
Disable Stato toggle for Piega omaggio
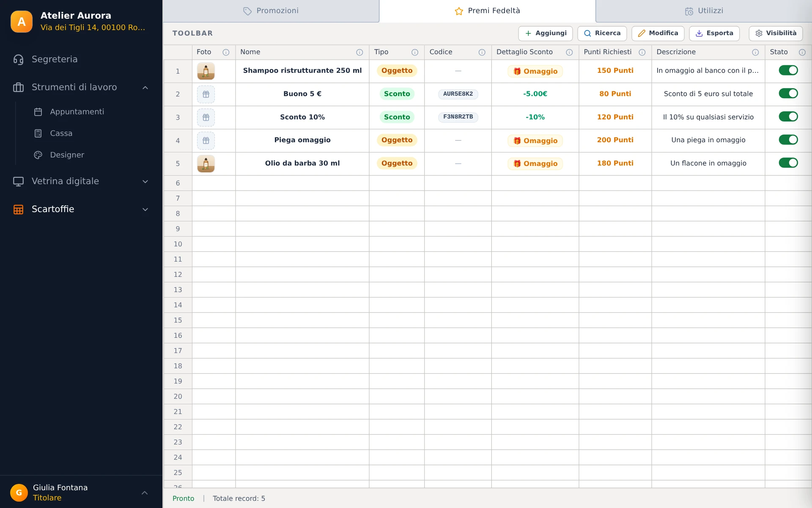788,140
